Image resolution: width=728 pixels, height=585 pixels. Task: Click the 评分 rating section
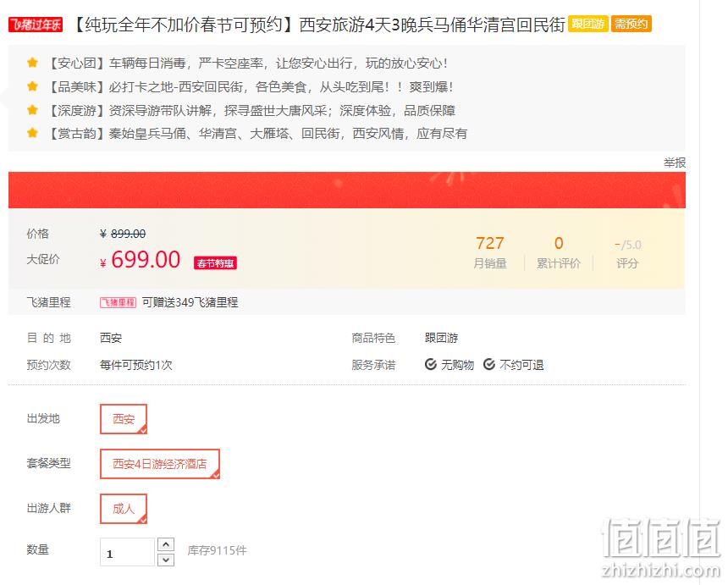(627, 253)
